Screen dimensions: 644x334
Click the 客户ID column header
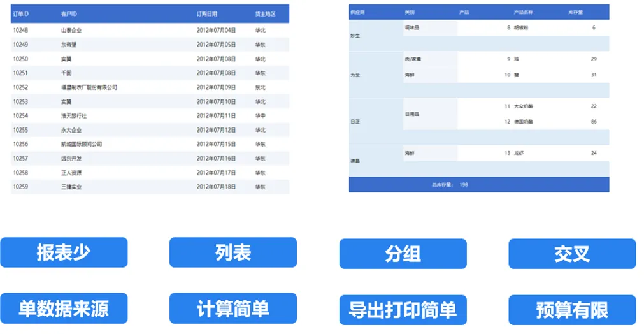69,14
